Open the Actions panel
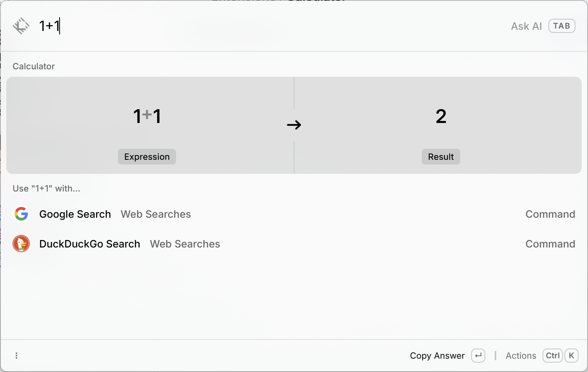588x372 pixels. pos(521,356)
